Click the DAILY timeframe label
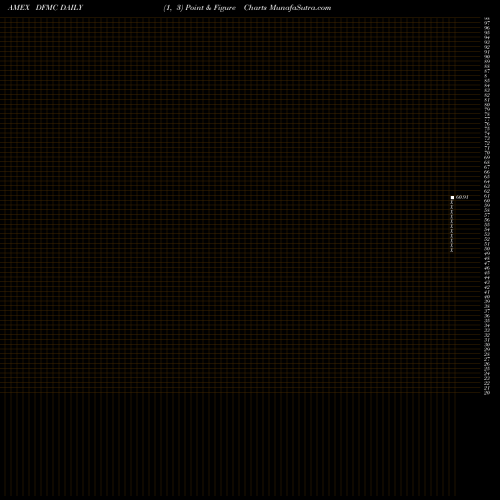Screen dimensions: 500x500 (71, 7)
